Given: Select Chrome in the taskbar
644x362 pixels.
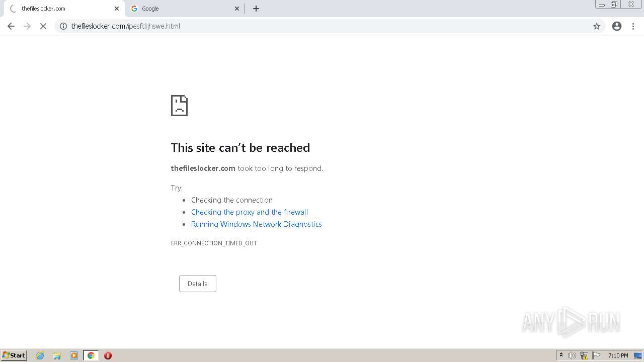Looking at the screenshot, I should point(91,355).
